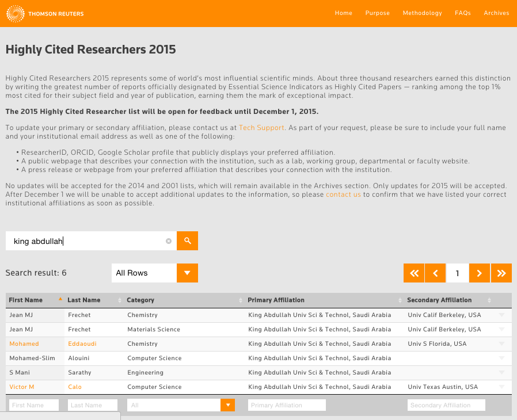Open the Methodology menu item

tap(422, 13)
